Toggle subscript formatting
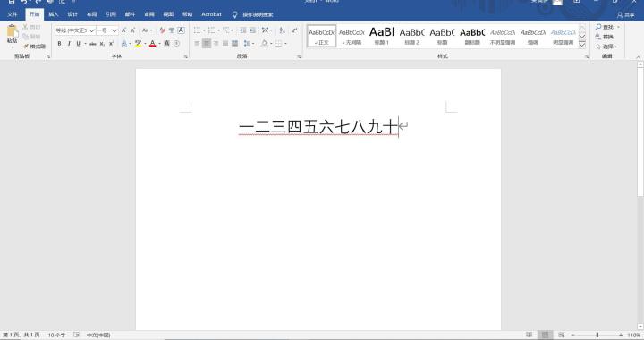Screen dimensions: 644x340 point(102,43)
